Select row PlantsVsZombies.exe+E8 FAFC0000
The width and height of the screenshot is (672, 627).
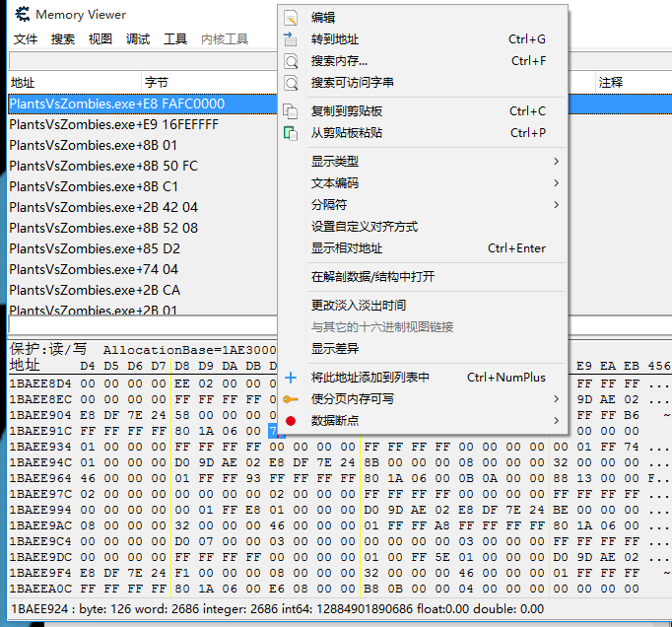point(142,104)
